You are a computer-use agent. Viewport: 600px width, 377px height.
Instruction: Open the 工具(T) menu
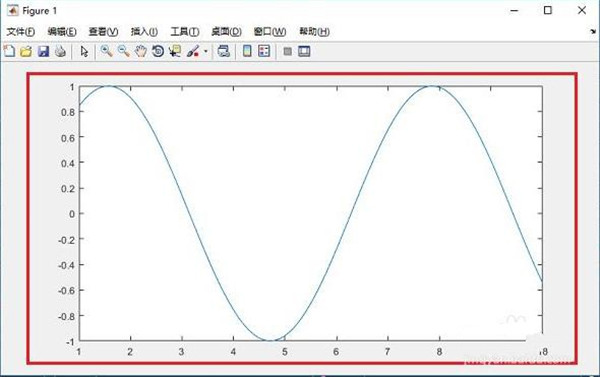[185, 32]
